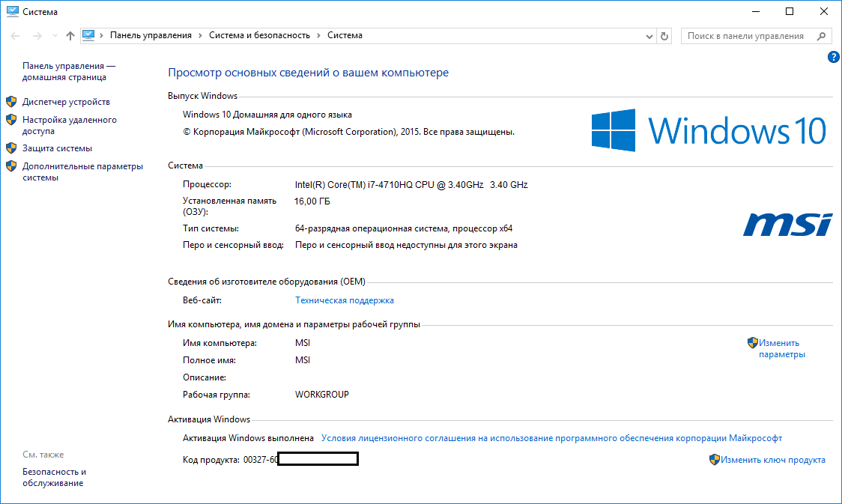The height and width of the screenshot is (504, 842).
Task: Click product code '00327-60' text
Action: click(261, 460)
